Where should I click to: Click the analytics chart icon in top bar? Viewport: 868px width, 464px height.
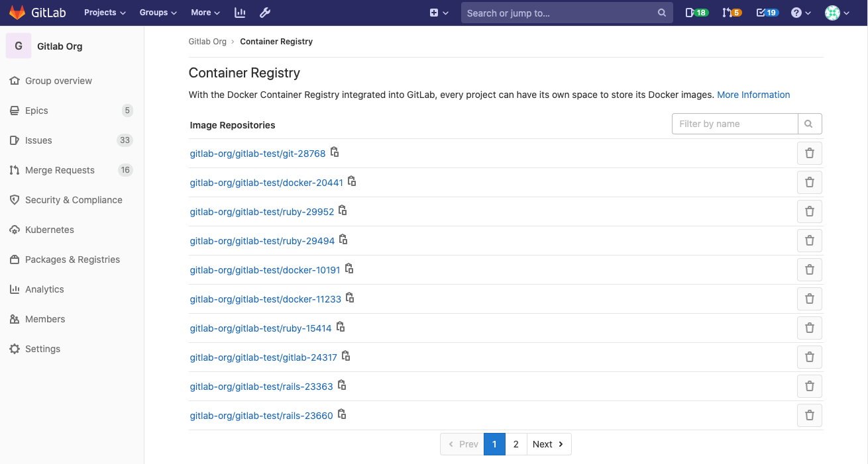[x=240, y=12]
